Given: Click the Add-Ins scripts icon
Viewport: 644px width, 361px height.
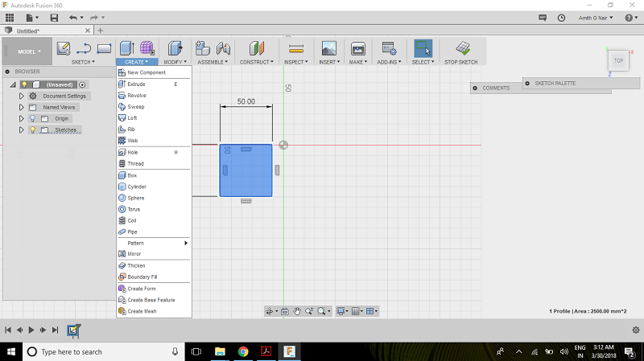Looking at the screenshot, I should click(x=389, y=48).
